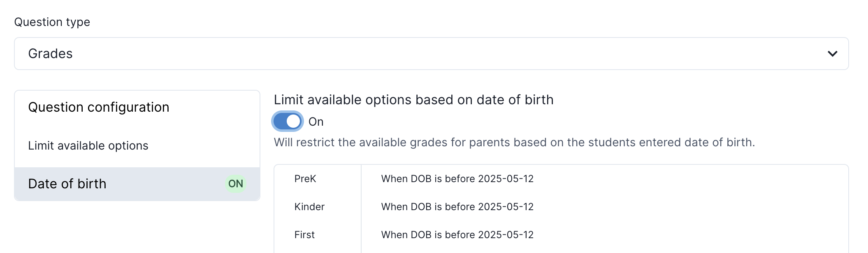This screenshot has width=868, height=253.
Task: Click the Question type label
Action: [52, 22]
